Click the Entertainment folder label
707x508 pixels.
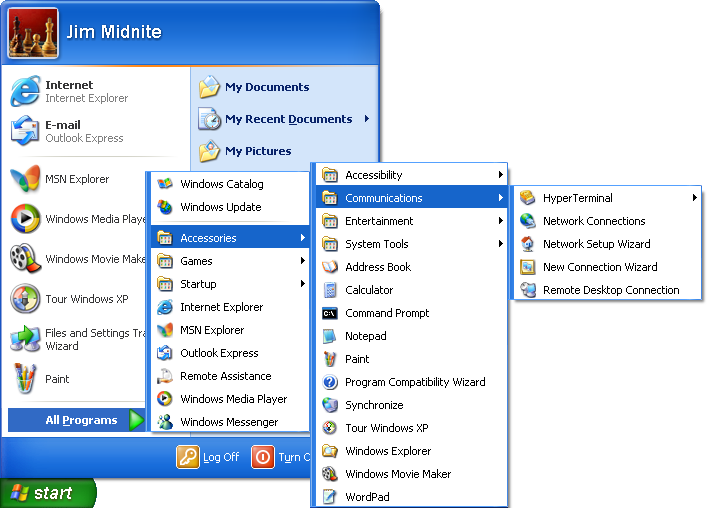pos(379,221)
